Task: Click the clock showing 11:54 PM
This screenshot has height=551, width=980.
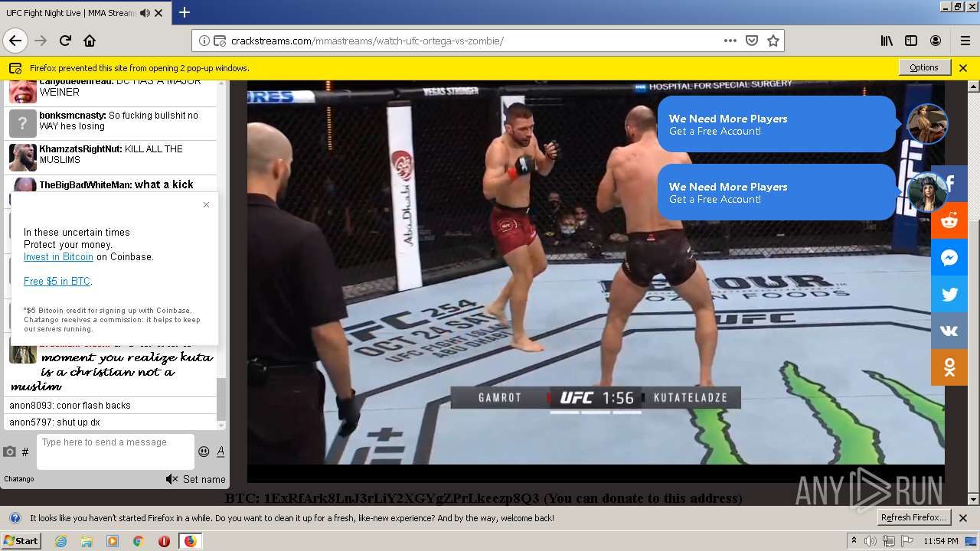Action: click(x=941, y=541)
